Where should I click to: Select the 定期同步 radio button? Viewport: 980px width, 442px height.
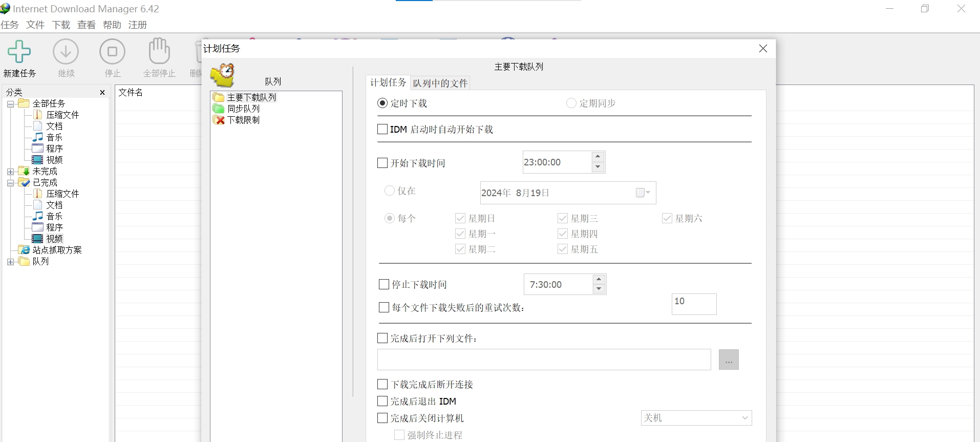(571, 103)
